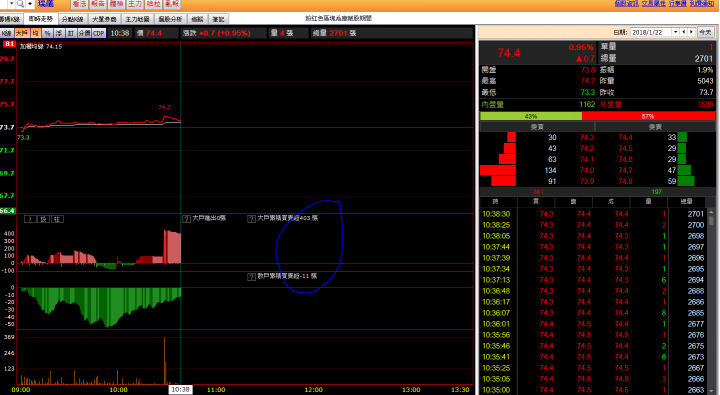
Task: Switch to the 大量券商 tab
Action: click(x=104, y=19)
